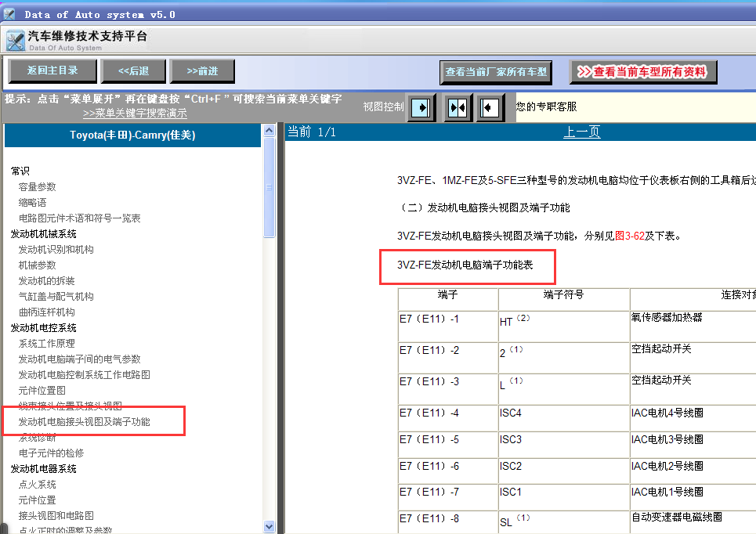Click the sidebar scrollbar up arrow
The image size is (756, 534).
[269, 130]
